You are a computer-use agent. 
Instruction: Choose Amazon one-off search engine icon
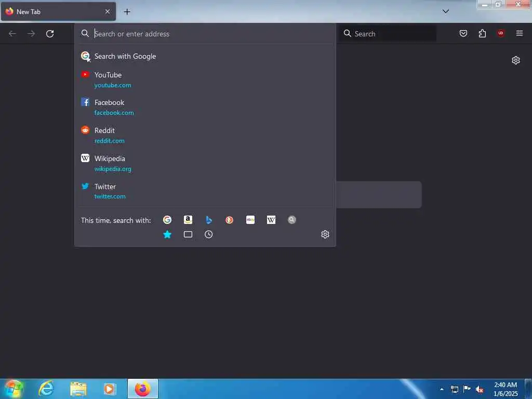188,220
